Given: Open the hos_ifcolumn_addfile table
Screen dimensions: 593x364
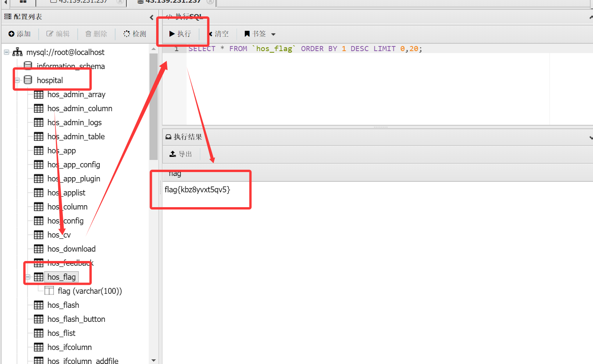Looking at the screenshot, I should 83,361.
